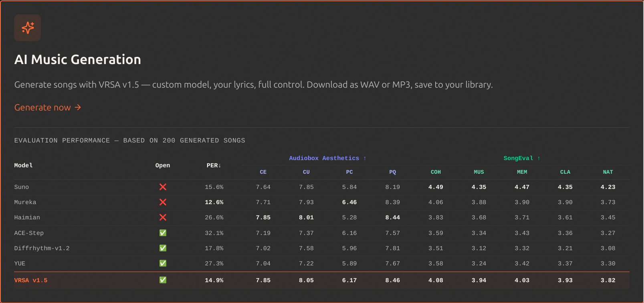Click Mureka's 6.46 PC score
Screen dimensions: 644x303
(349, 202)
